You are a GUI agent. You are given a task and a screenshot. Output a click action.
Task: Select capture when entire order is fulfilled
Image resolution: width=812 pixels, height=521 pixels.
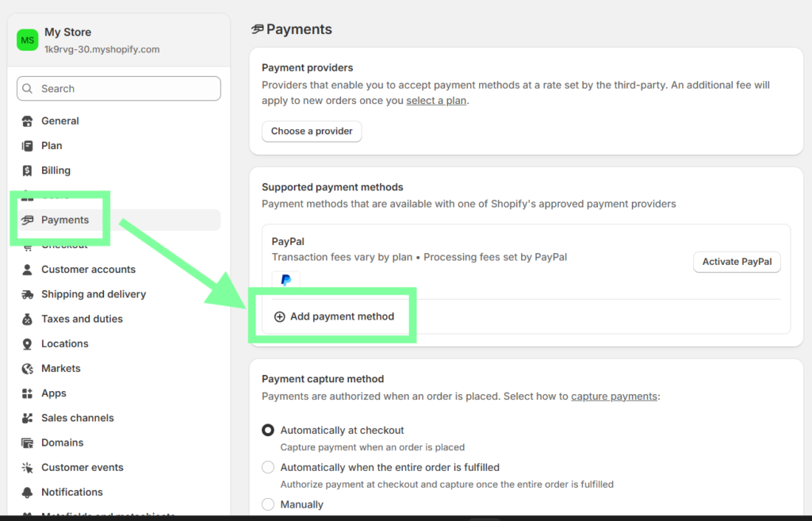pyautogui.click(x=268, y=467)
